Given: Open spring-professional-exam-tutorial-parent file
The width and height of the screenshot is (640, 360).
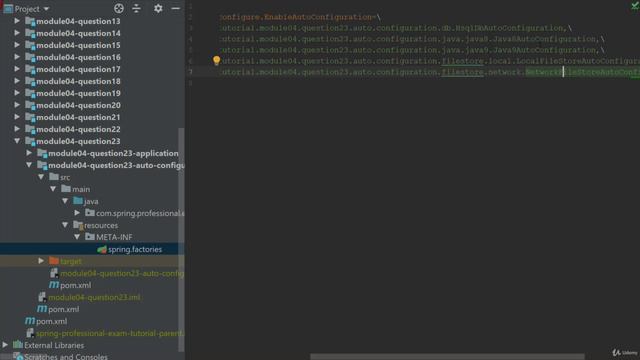Looking at the screenshot, I should (110, 333).
